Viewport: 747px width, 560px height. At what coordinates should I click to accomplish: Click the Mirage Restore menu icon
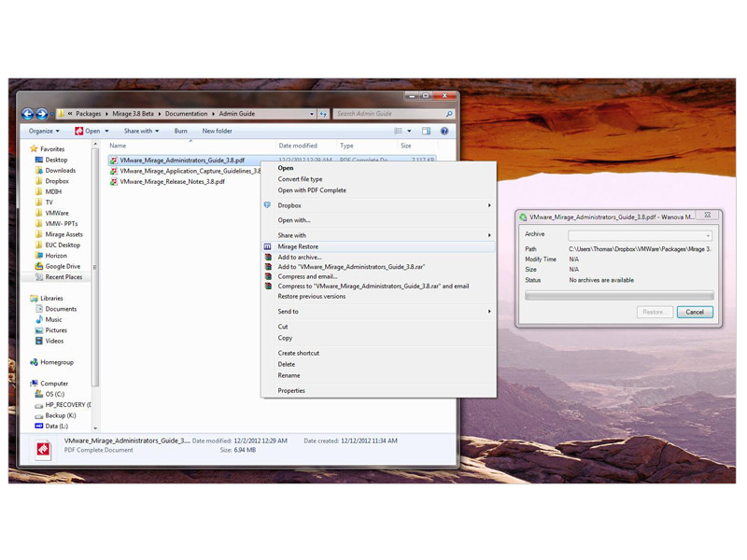[x=267, y=246]
